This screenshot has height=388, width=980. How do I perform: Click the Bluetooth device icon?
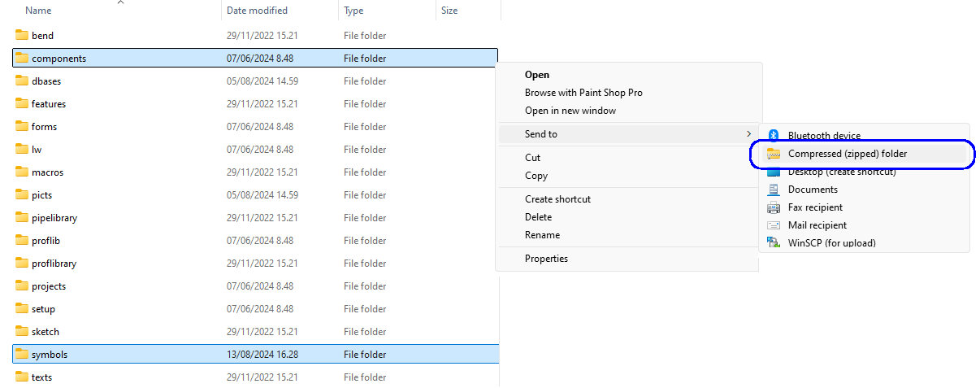774,136
